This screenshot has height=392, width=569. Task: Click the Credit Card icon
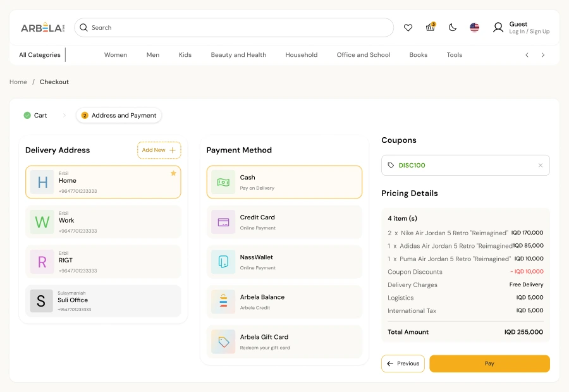click(223, 222)
